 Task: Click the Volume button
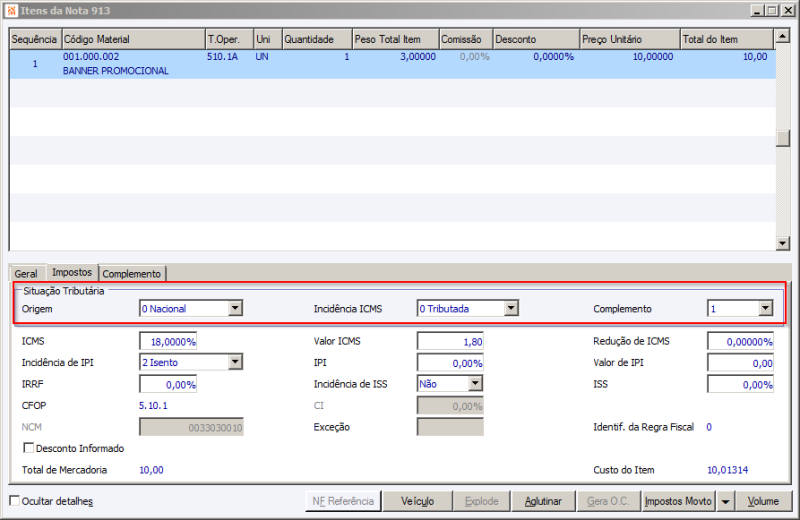coord(763,501)
